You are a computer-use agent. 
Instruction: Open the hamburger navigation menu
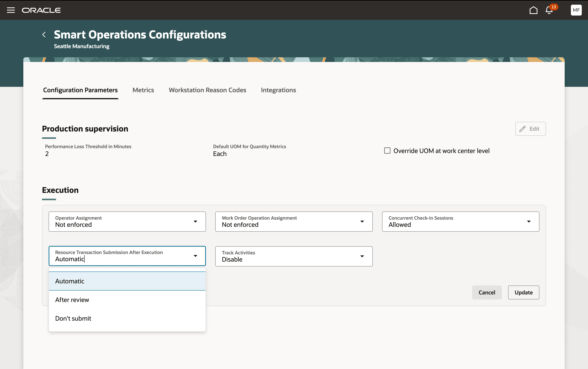(11, 10)
